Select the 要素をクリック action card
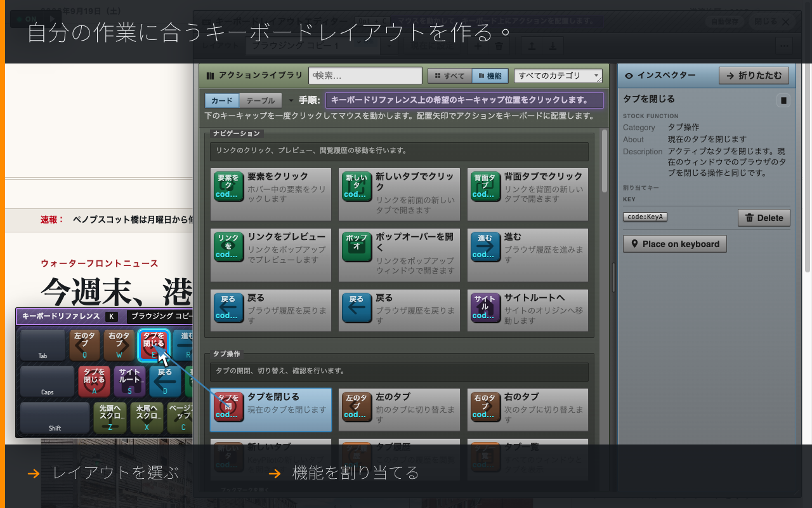 point(271,194)
